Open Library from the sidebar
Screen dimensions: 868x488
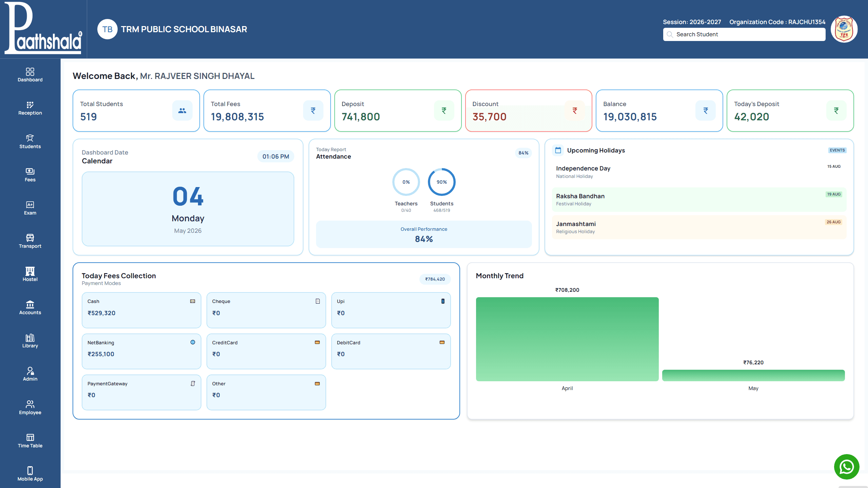(30, 341)
